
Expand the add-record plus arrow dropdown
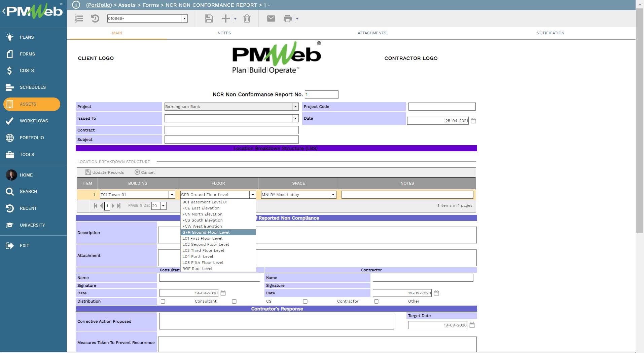pos(235,19)
